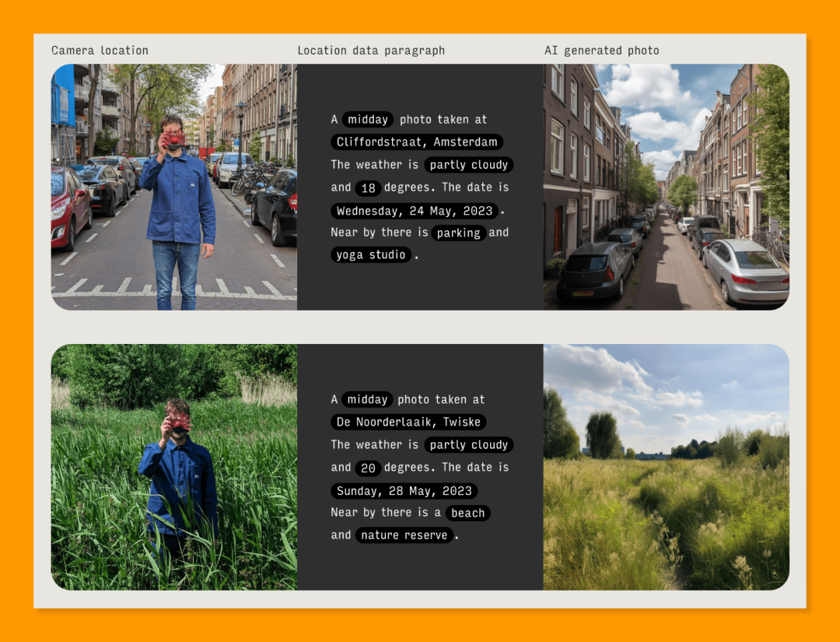Click the 'parking' nearby tag
The width and height of the screenshot is (840, 642).
tap(459, 233)
